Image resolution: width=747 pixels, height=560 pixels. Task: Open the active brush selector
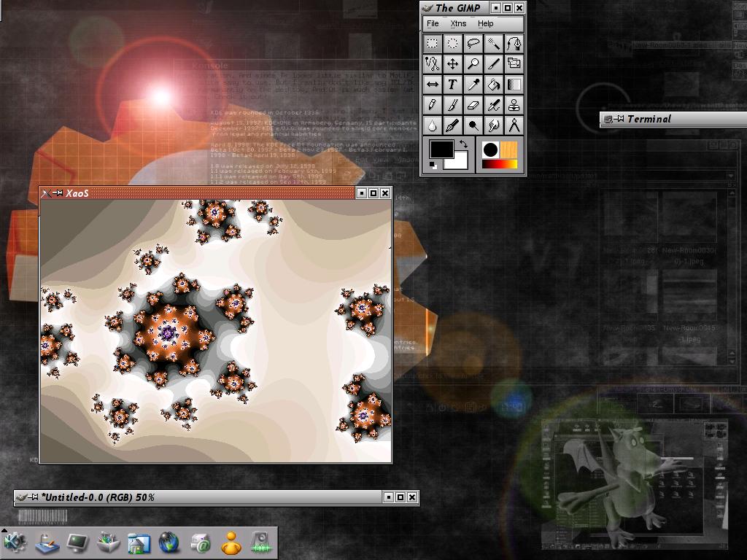[490, 149]
